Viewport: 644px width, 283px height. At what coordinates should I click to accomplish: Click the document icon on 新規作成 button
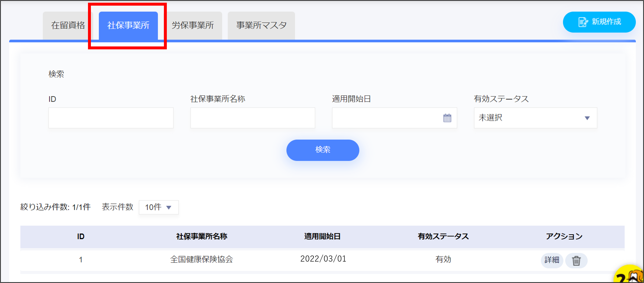(x=583, y=22)
